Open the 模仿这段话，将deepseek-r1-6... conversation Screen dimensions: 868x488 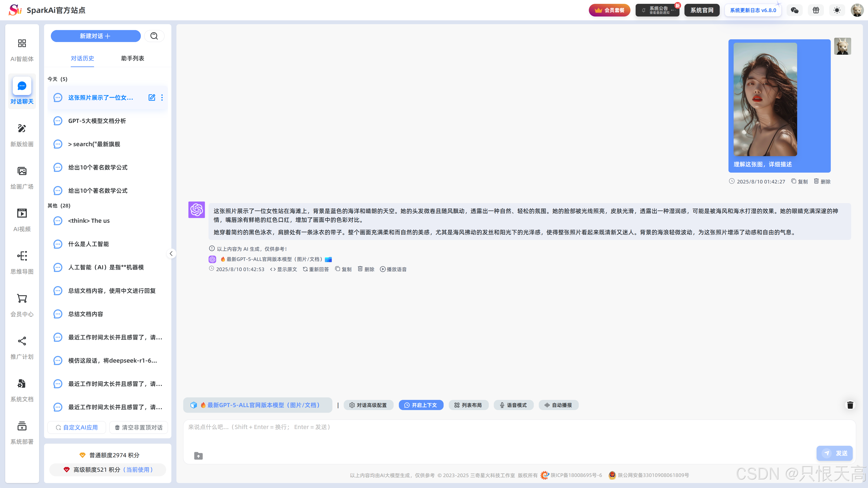[x=108, y=361]
